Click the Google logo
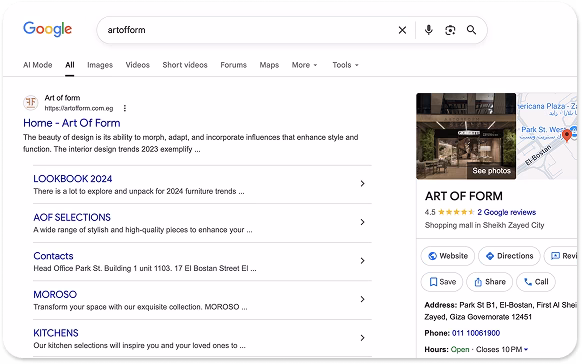The image size is (582, 364). point(48,29)
